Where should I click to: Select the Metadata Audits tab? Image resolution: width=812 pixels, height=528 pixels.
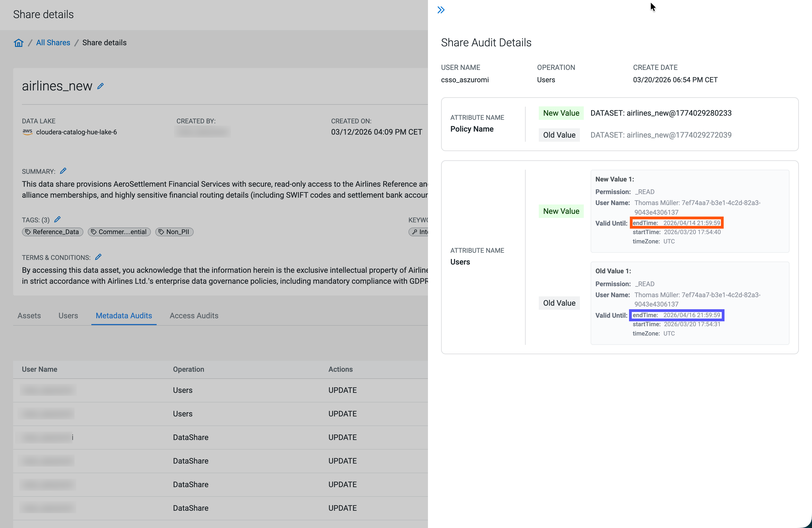click(x=123, y=316)
